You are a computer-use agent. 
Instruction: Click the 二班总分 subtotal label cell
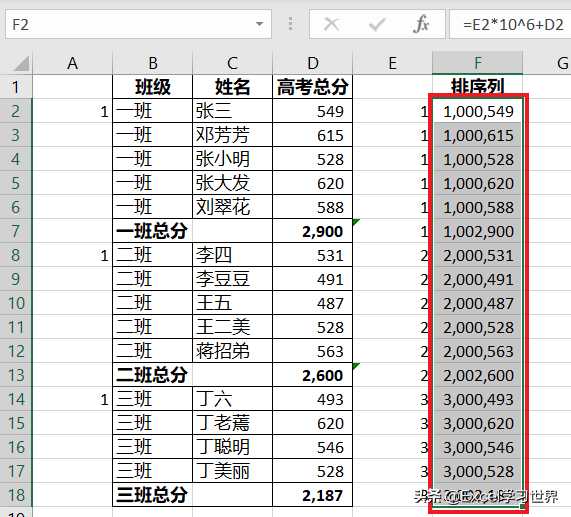pos(153,375)
